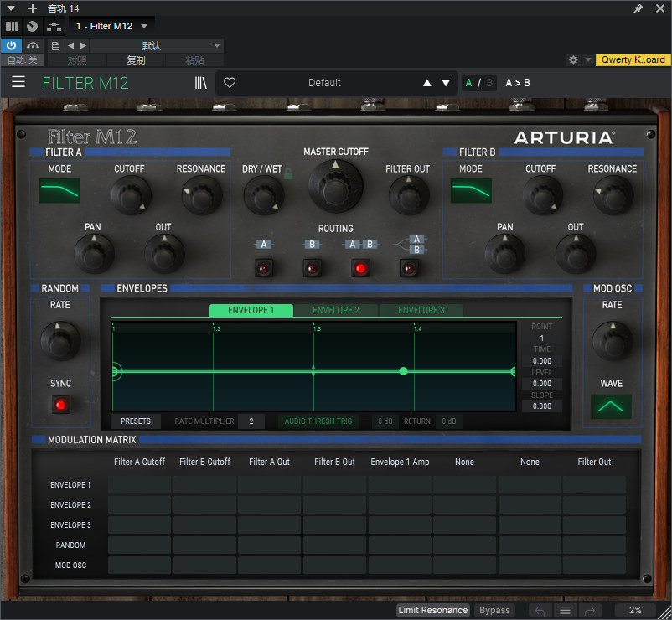Select routing B only button
This screenshot has width=672, height=620.
coord(312,269)
